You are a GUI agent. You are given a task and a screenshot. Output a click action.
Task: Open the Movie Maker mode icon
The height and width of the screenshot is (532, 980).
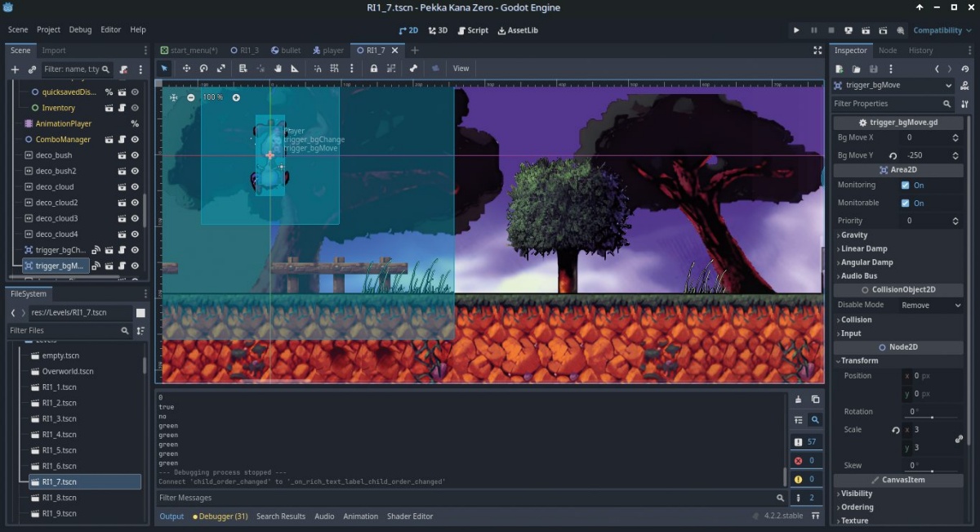(901, 30)
